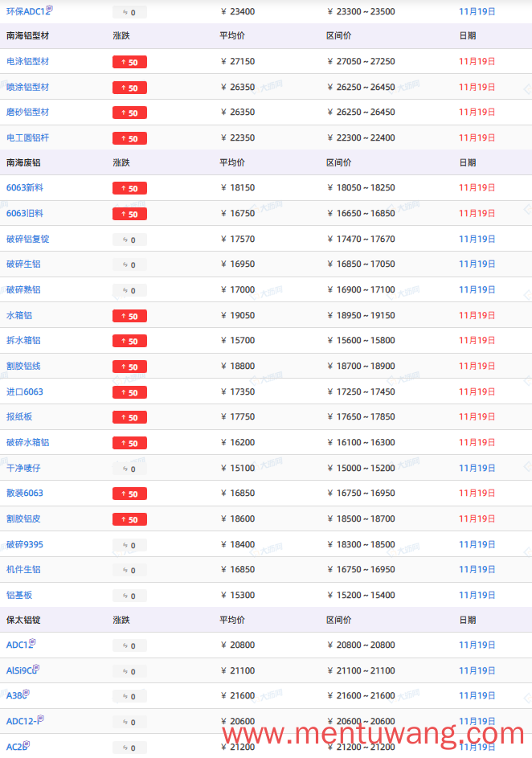Click the small icon next to ADC12-F
Screen dimensions: 532x758
pos(41,719)
